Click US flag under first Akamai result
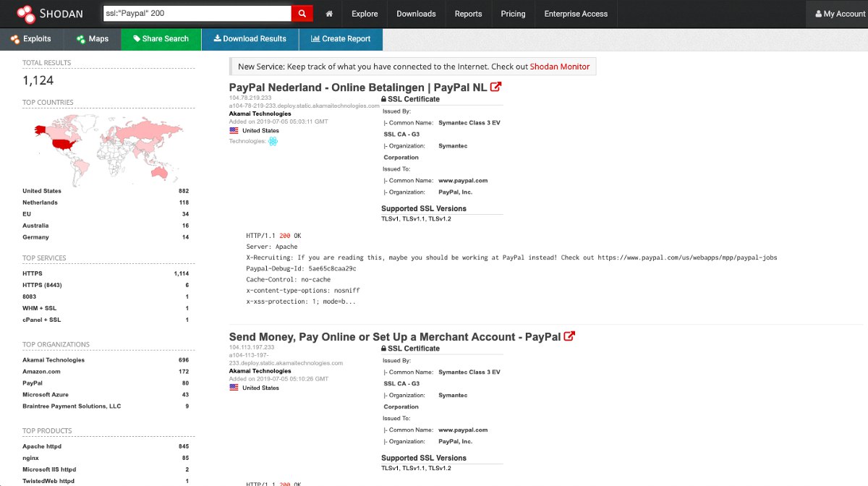This screenshot has height=486, width=868. tap(234, 131)
